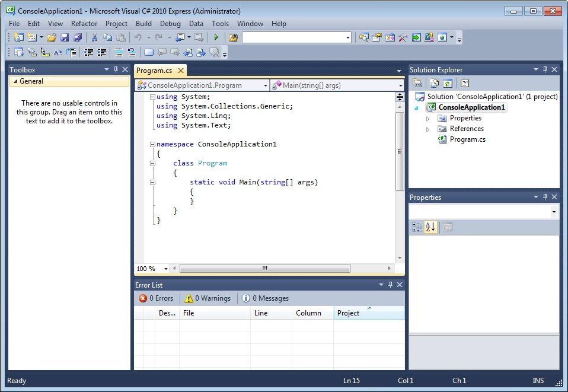Click the editor horizontal scrollbar thumb
The width and height of the screenshot is (568, 392).
(265, 269)
